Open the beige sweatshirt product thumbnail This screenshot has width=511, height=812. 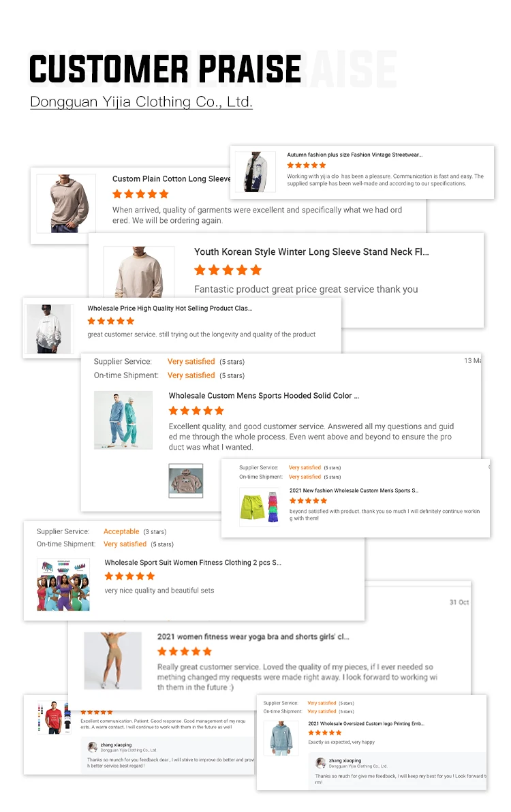[x=139, y=272]
